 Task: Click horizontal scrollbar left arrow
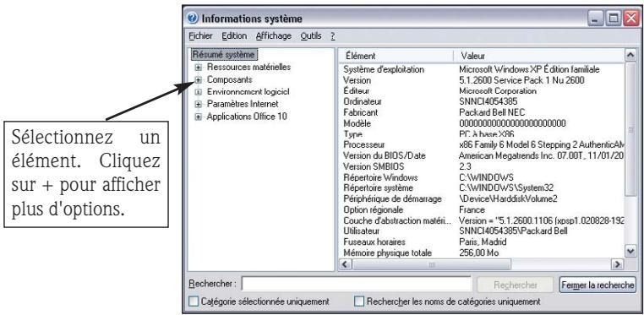(346, 264)
